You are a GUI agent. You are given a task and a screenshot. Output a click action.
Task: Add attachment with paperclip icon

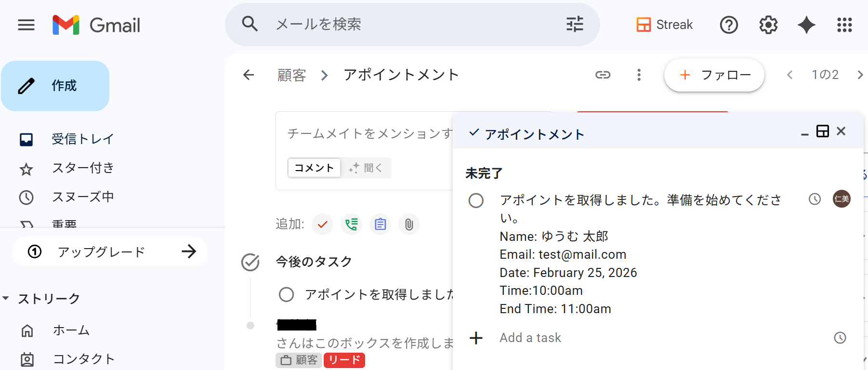tap(409, 225)
